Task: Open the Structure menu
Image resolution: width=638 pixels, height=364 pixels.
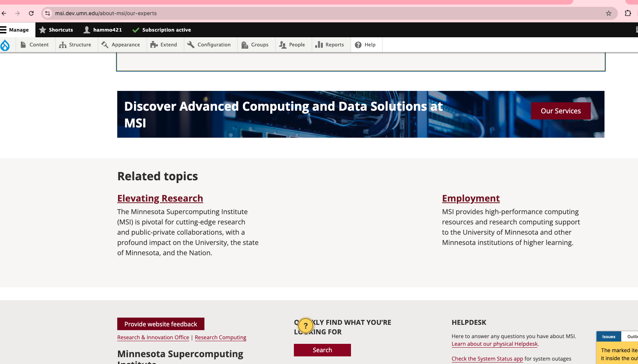Action: point(75,45)
